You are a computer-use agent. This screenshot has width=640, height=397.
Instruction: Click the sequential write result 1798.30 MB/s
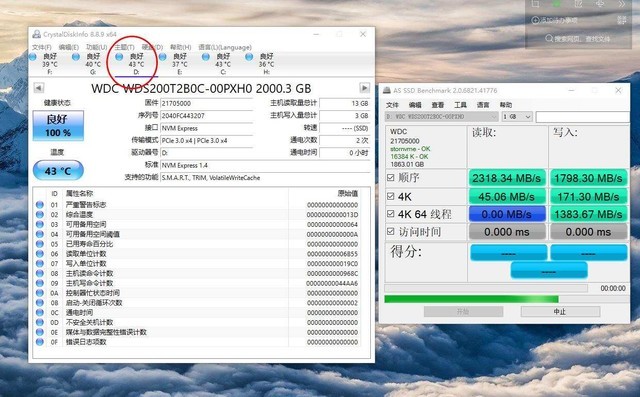(588, 178)
